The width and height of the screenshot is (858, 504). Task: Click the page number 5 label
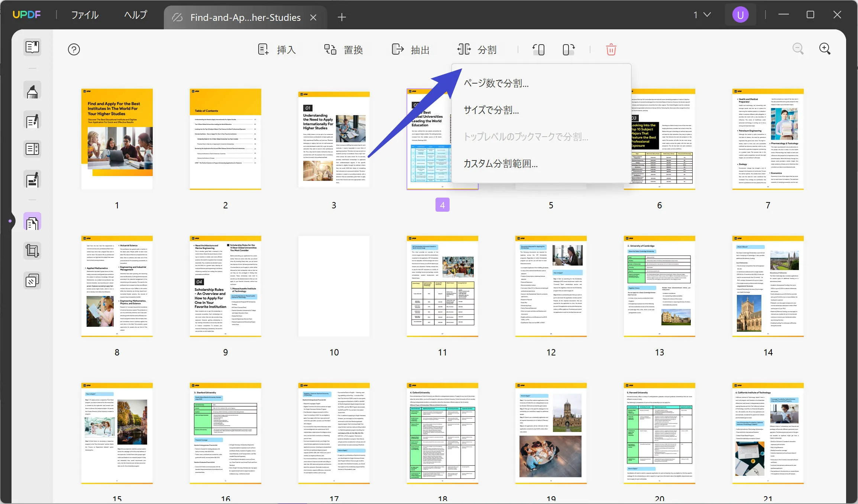(x=551, y=205)
